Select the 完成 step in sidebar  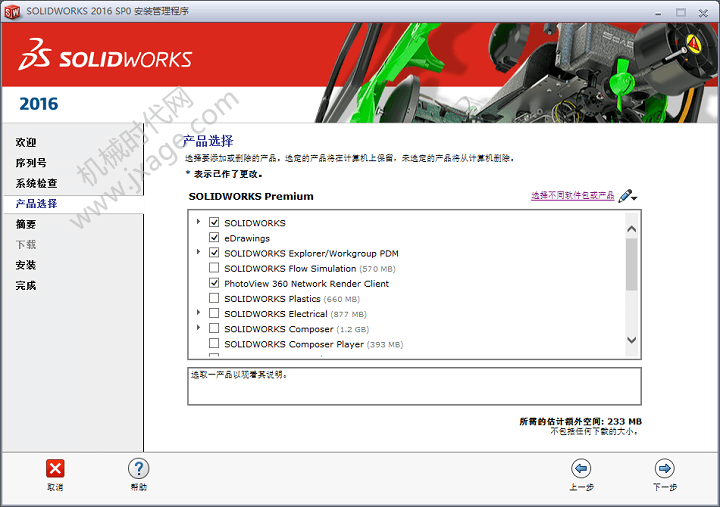(x=26, y=286)
